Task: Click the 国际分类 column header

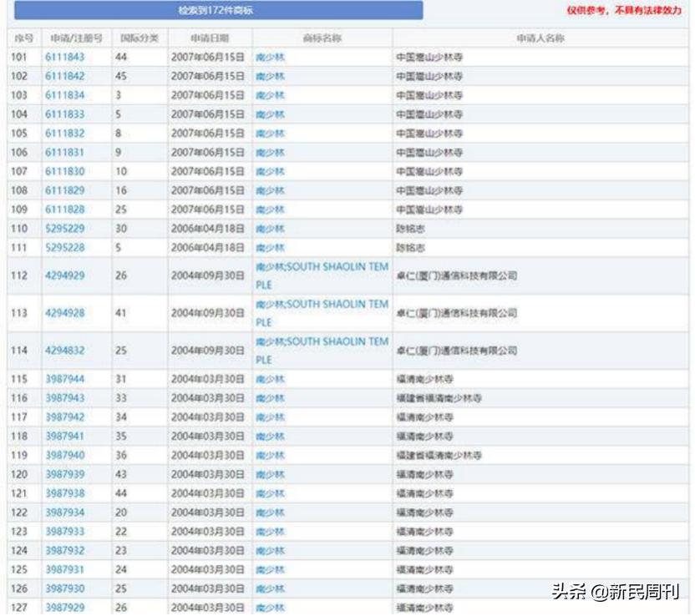Action: (x=140, y=38)
